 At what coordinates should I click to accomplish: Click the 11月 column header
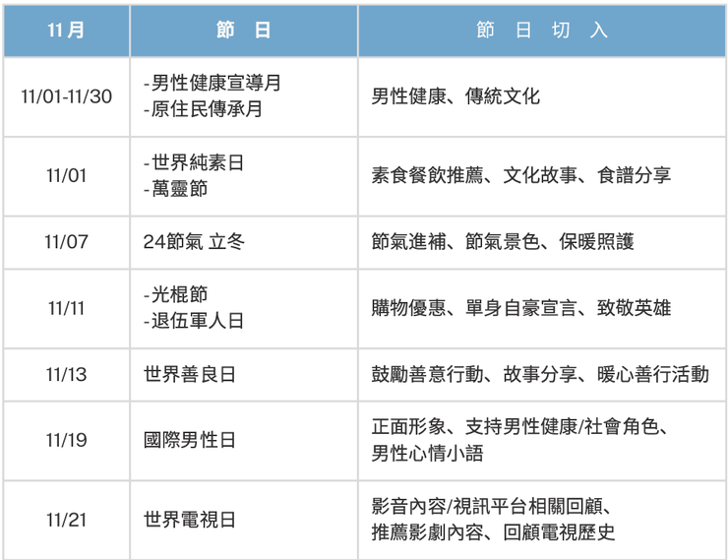(x=66, y=31)
